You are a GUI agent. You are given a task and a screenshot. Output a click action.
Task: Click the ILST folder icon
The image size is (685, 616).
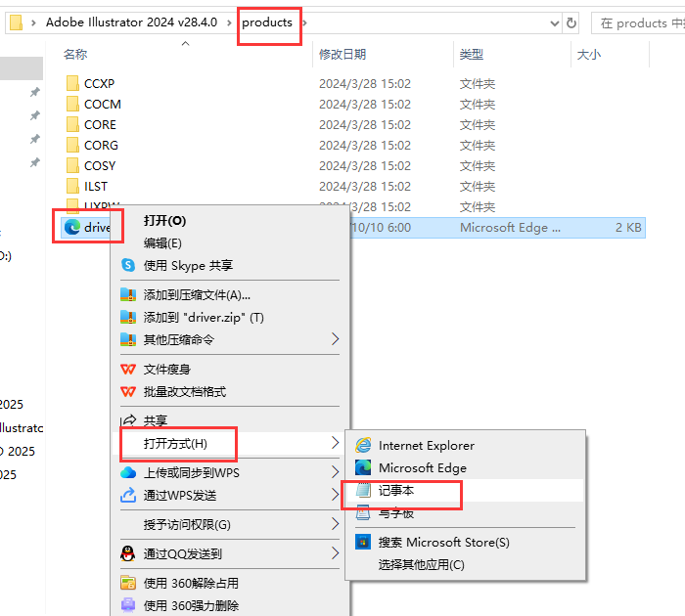[x=72, y=186]
